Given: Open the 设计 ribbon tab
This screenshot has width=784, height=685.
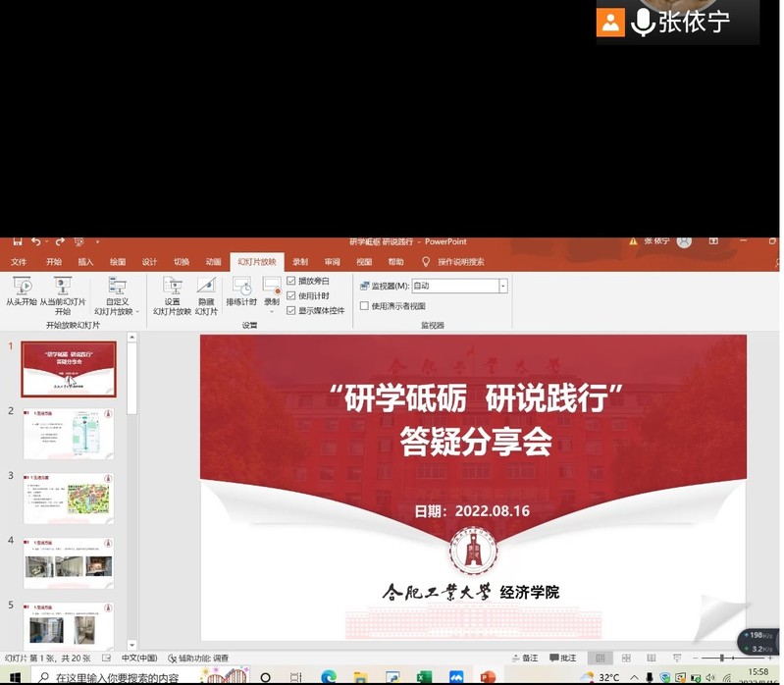Looking at the screenshot, I should coord(149,262).
